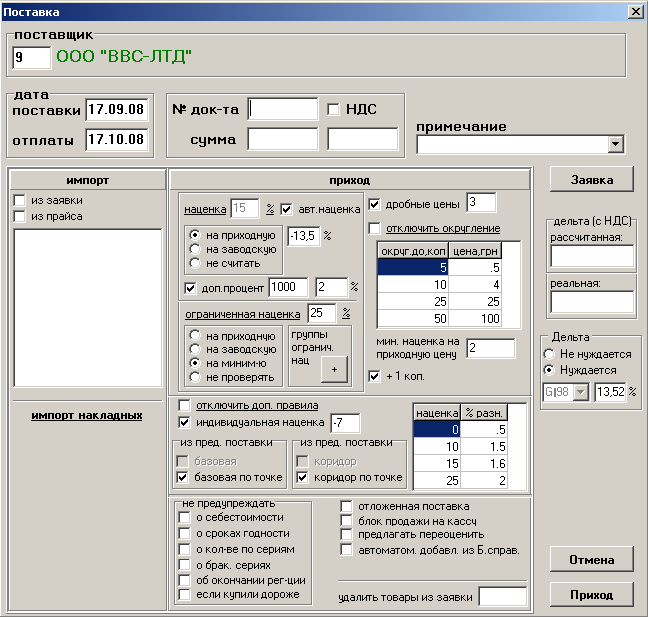Check о брак. сериях option
This screenshot has width=648, height=617.
184,565
